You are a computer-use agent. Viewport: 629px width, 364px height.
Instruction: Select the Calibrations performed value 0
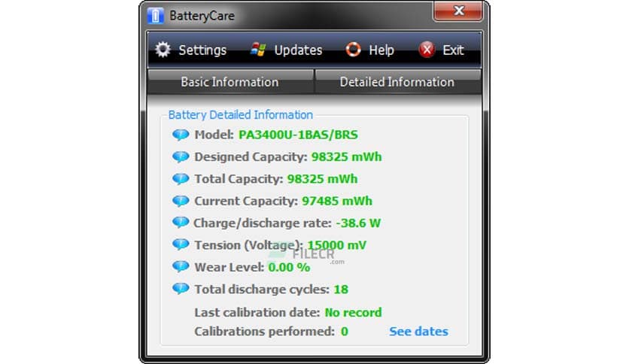click(x=344, y=332)
